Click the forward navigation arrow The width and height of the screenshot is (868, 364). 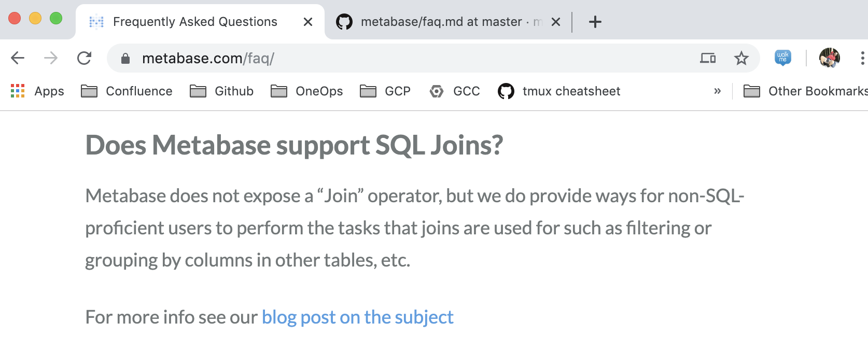(50, 58)
